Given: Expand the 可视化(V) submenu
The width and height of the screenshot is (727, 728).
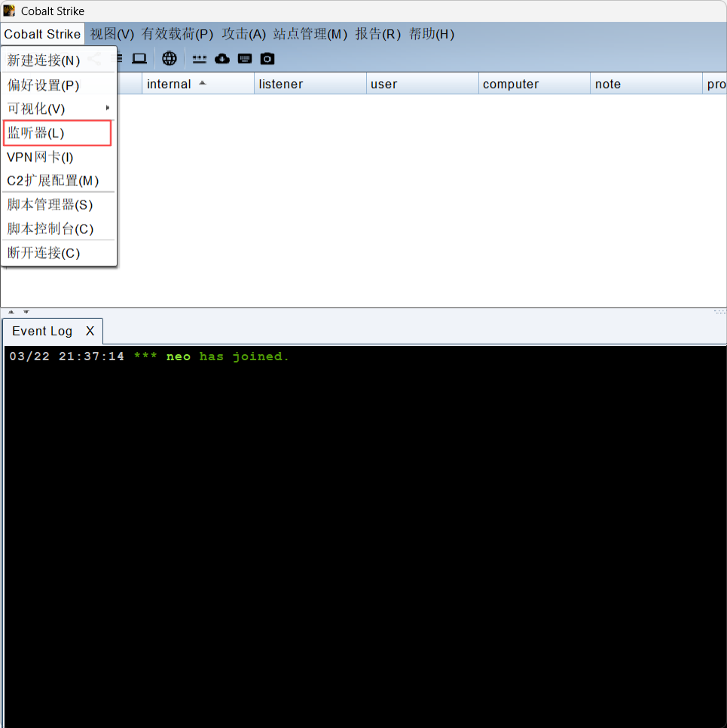Looking at the screenshot, I should point(58,109).
